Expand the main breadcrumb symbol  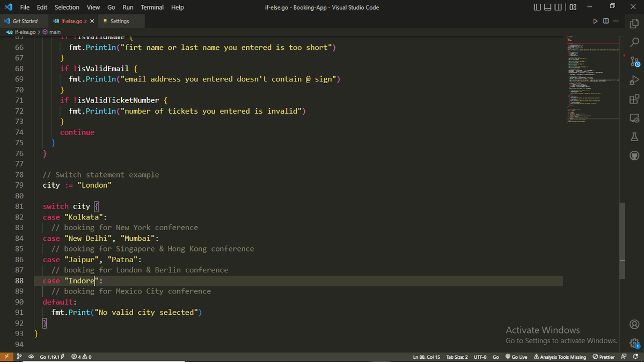point(54,32)
